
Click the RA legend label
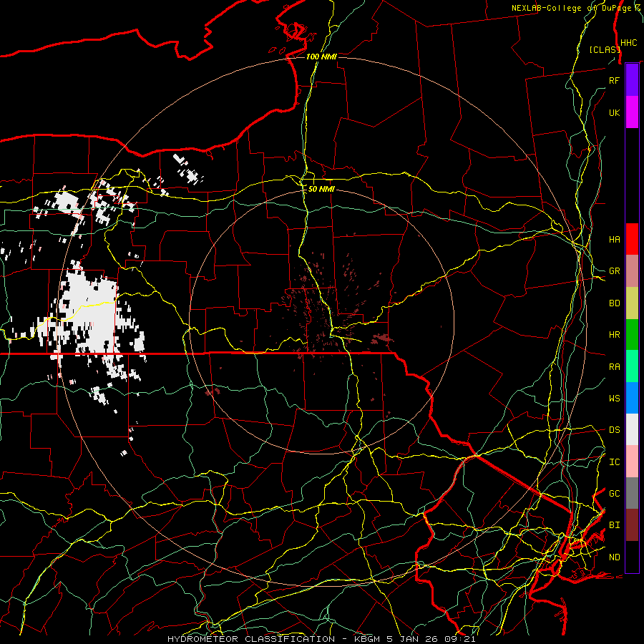tap(614, 366)
